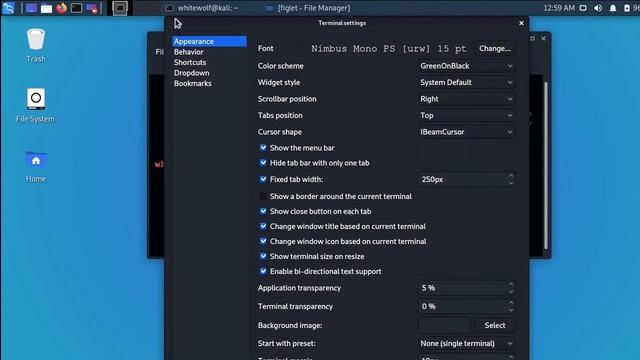This screenshot has height=360, width=640.
Task: Toggle the Fixed tab width checkbox
Action: 263,179
